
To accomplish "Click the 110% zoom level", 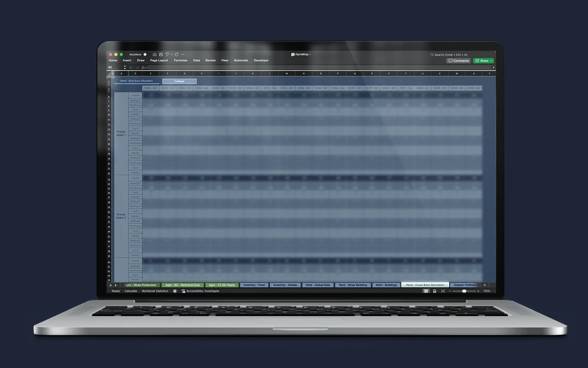I will 487,291.
